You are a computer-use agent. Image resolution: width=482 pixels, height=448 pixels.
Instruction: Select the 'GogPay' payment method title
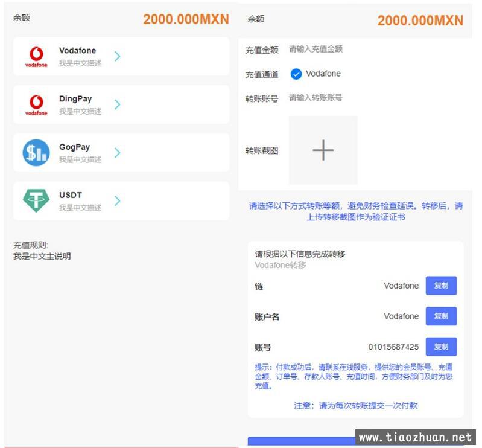pyautogui.click(x=75, y=147)
